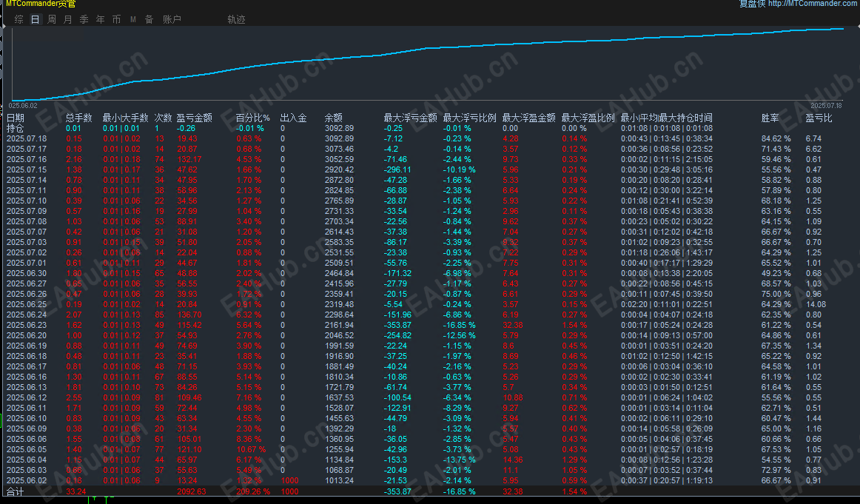Click the 轨迹 track button
The height and width of the screenshot is (504, 860).
click(236, 19)
